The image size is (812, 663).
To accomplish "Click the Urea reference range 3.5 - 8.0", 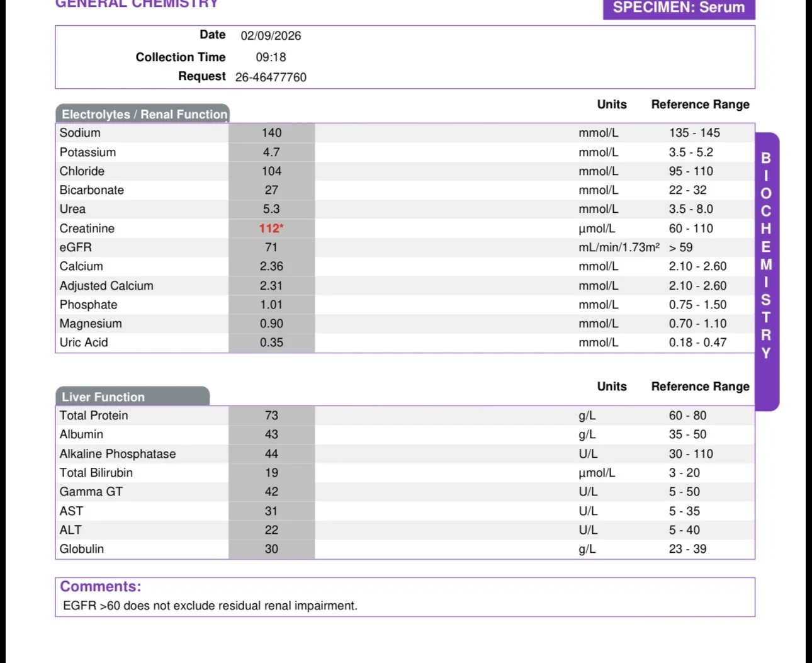I will pos(691,209).
